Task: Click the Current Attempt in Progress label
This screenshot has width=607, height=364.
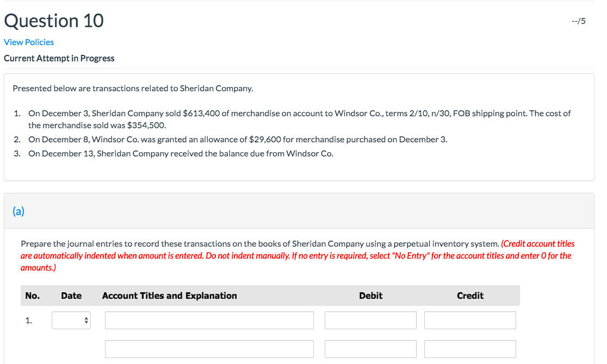Action: tap(59, 58)
